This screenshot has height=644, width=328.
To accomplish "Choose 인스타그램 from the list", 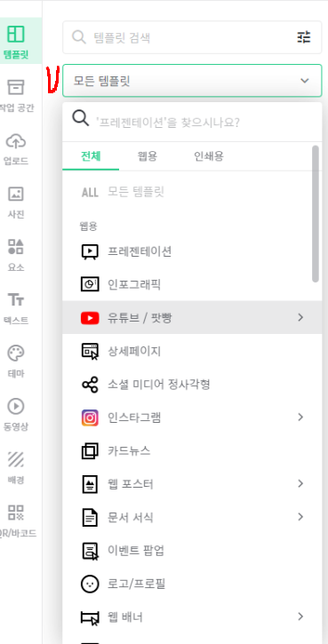I will tap(192, 417).
